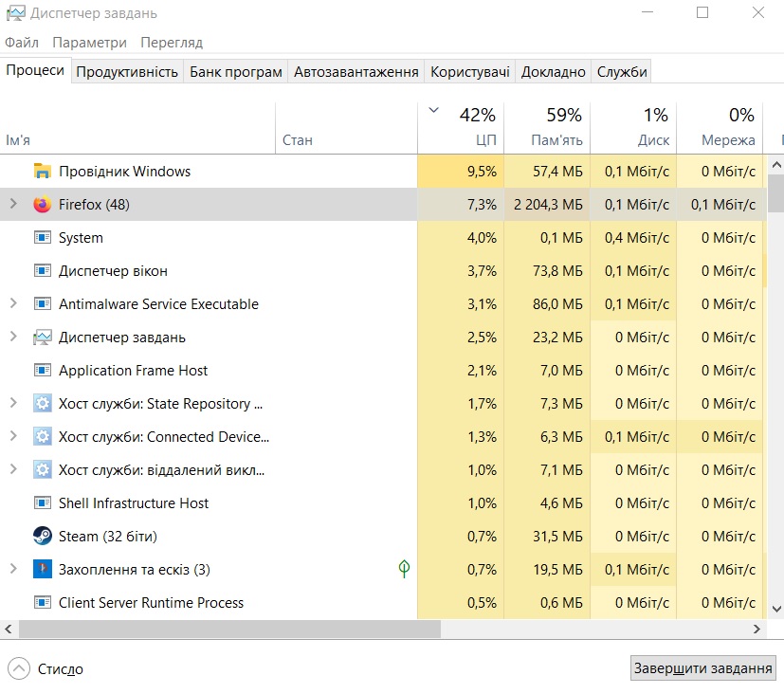This screenshot has width=784, height=694.
Task: Click Firefox memory value 2 204,3 МБ
Action: (549, 205)
